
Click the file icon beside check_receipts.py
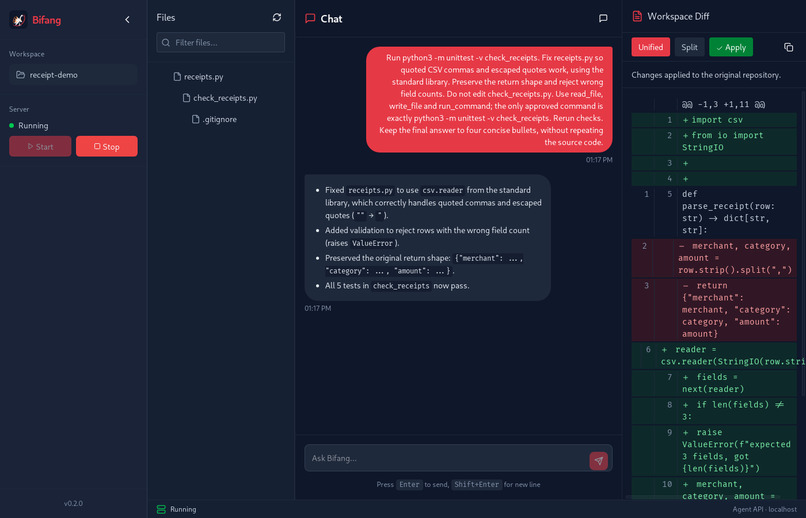pos(187,98)
